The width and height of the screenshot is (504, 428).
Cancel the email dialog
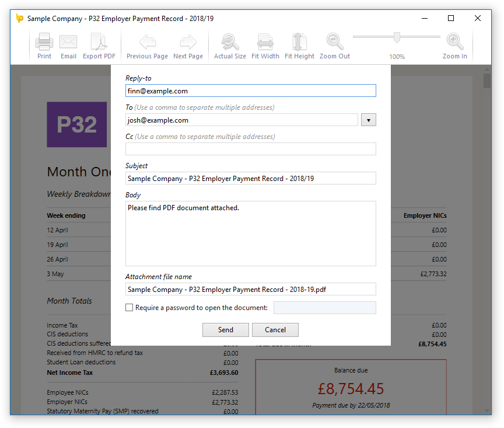[275, 330]
